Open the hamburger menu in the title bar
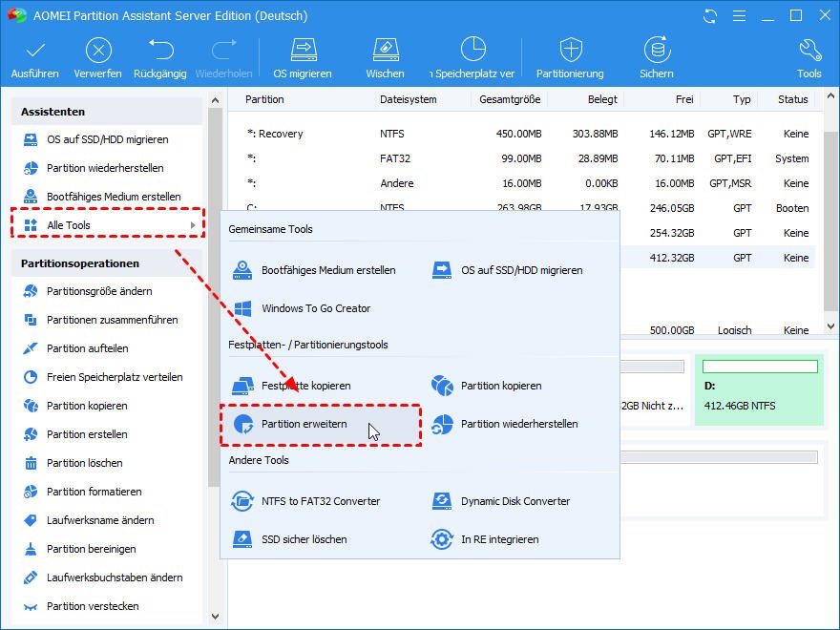The height and width of the screenshot is (630, 840). point(739,16)
